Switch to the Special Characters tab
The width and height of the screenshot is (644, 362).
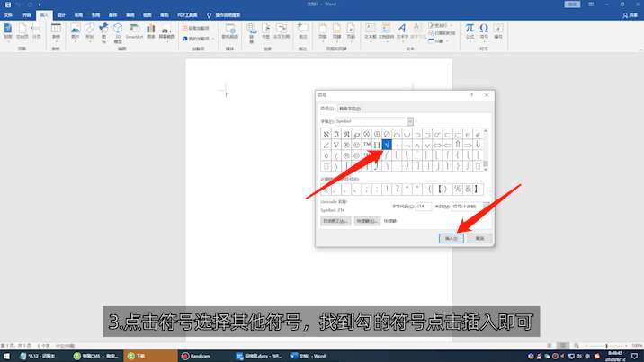[x=349, y=109]
